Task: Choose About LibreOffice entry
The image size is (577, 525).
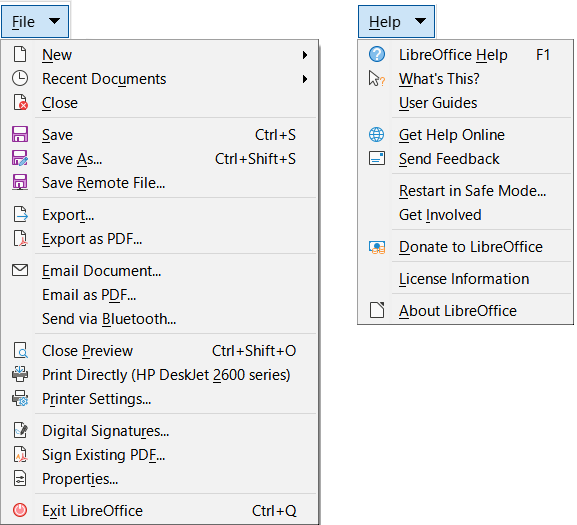Action: tap(465, 311)
